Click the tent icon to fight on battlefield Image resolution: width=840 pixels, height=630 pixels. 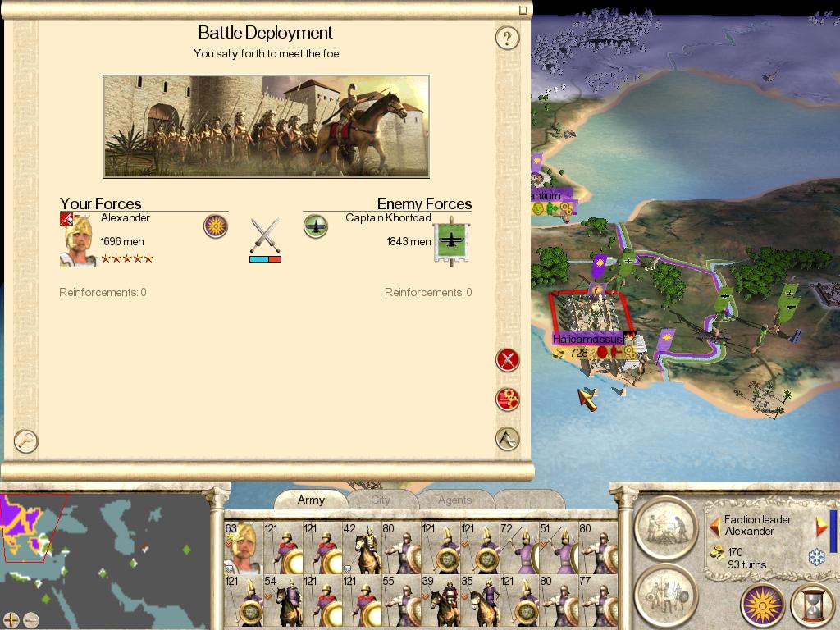click(x=507, y=439)
